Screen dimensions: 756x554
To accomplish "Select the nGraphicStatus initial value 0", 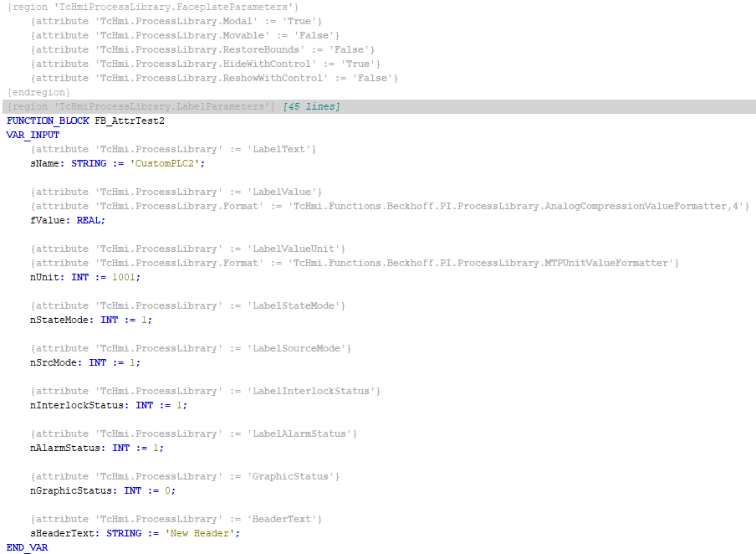I will click(x=171, y=490).
